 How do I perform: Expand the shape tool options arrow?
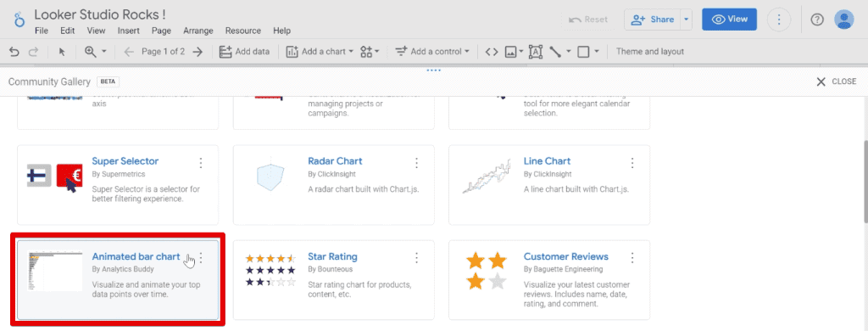[x=597, y=52]
